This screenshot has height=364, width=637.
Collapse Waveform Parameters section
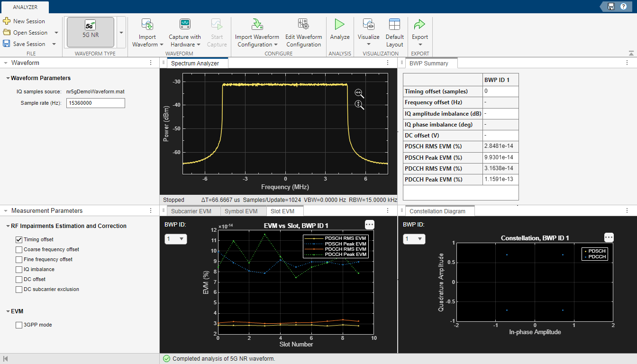click(x=8, y=78)
